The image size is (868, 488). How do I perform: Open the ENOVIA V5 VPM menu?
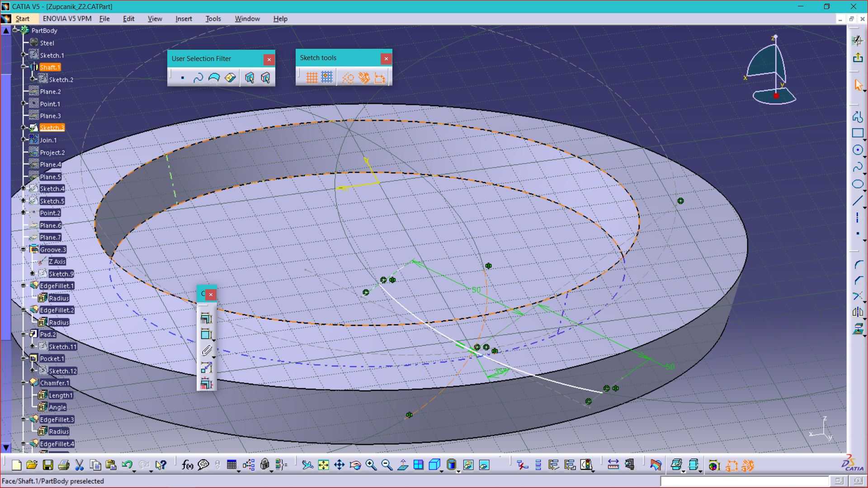pos(67,19)
